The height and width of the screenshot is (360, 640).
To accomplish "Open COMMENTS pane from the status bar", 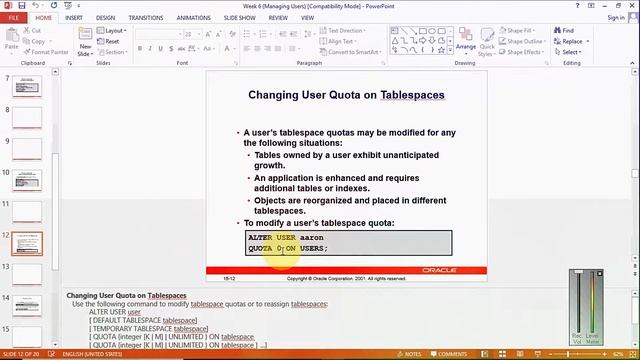I will pos(449,354).
